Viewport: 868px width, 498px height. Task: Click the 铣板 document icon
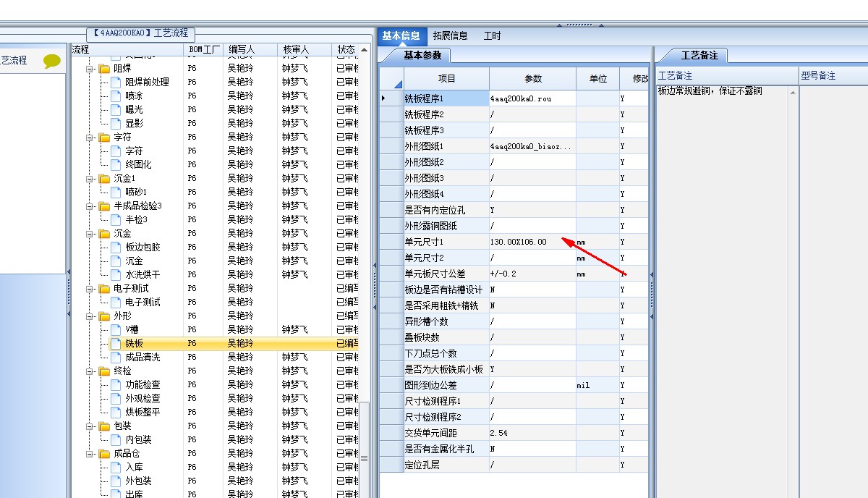(116, 344)
